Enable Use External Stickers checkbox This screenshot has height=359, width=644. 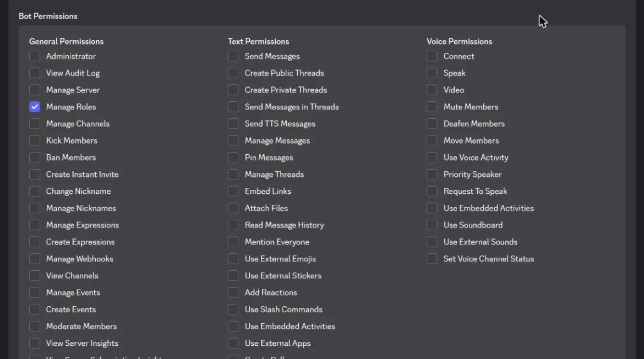coord(233,276)
